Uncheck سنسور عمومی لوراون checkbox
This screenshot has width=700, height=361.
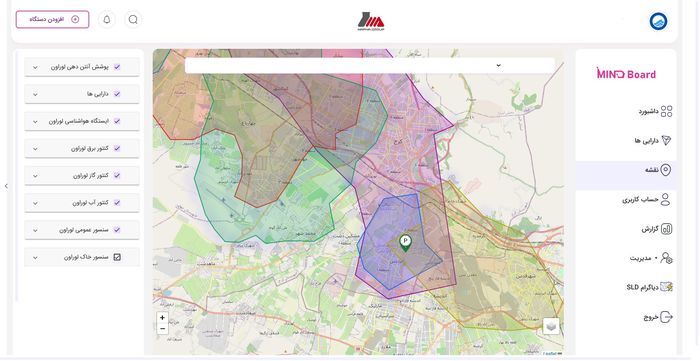pyautogui.click(x=117, y=230)
